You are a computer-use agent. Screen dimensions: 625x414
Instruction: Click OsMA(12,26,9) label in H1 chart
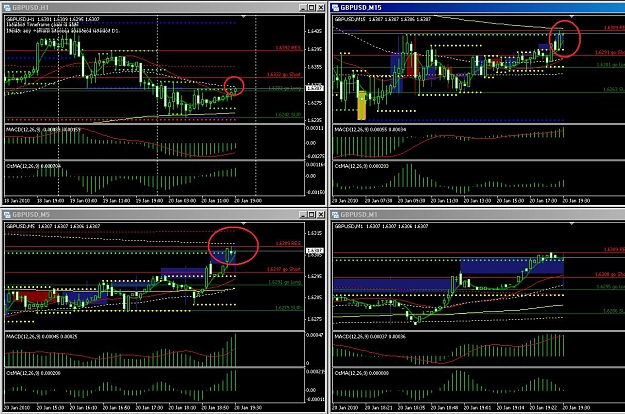(x=23, y=166)
